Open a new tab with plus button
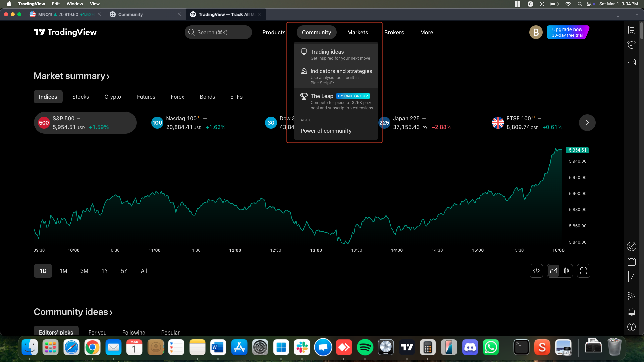Image resolution: width=644 pixels, height=362 pixels. (x=273, y=14)
